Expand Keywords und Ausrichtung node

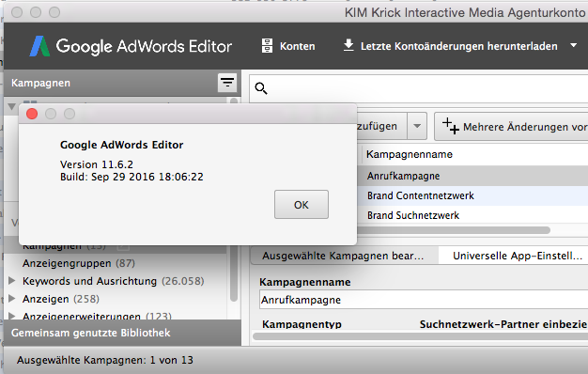[12, 280]
